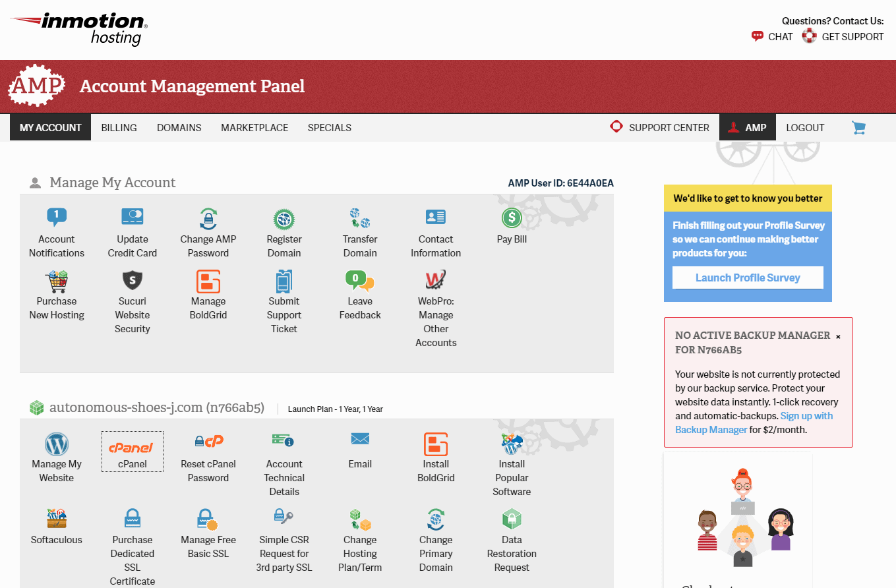The height and width of the screenshot is (588, 896).
Task: Select Register Domain
Action: click(284, 231)
